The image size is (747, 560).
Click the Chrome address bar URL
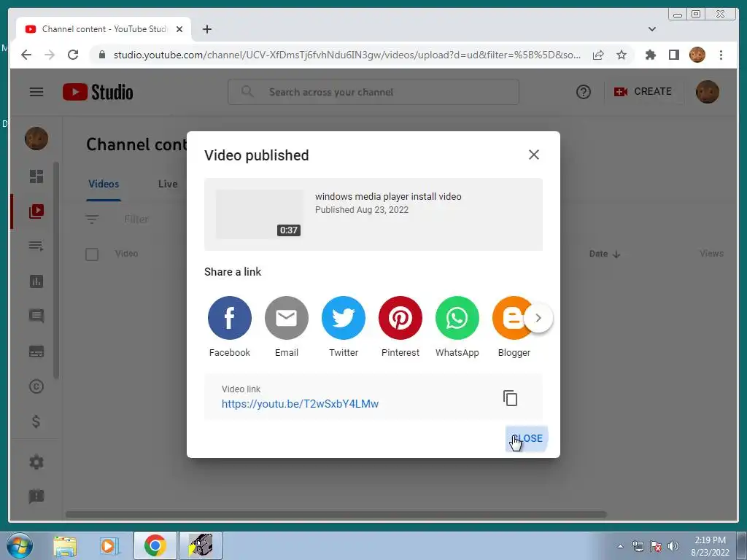(347, 55)
